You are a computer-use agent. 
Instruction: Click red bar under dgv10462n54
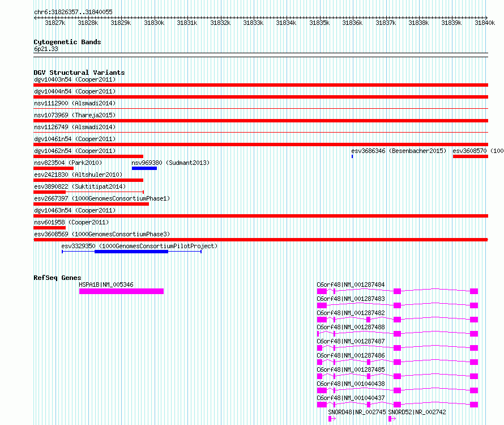(x=88, y=156)
